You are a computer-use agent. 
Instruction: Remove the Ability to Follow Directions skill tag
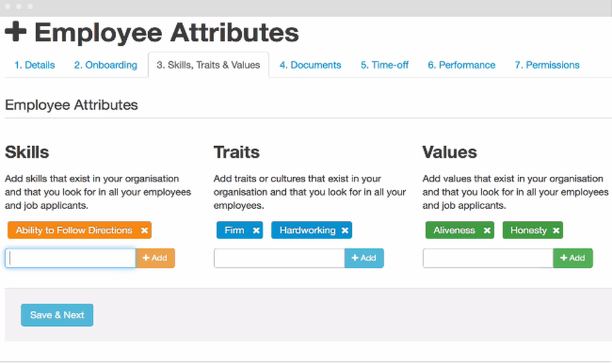(x=144, y=231)
